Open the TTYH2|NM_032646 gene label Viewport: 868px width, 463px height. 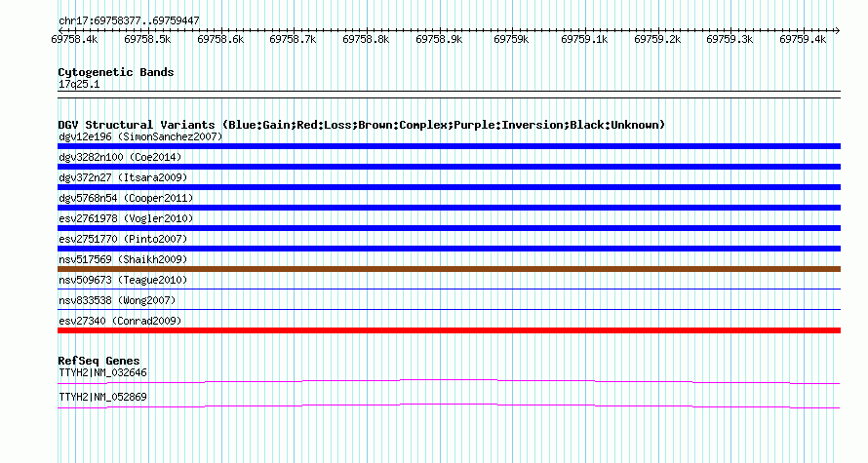(x=103, y=372)
